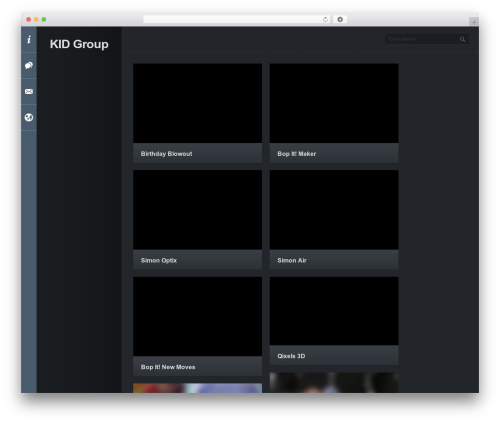Open the Birthday Blowout title link

tap(166, 154)
